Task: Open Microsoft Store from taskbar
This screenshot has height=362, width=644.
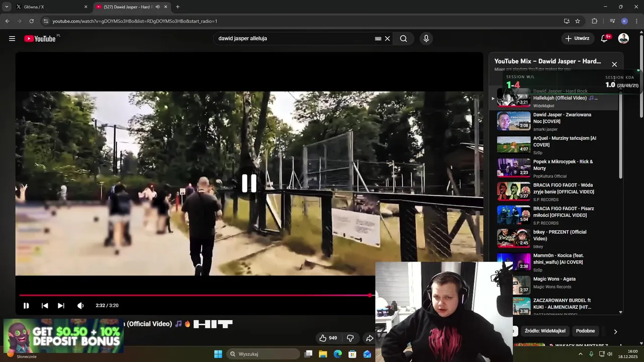Action: point(352,354)
